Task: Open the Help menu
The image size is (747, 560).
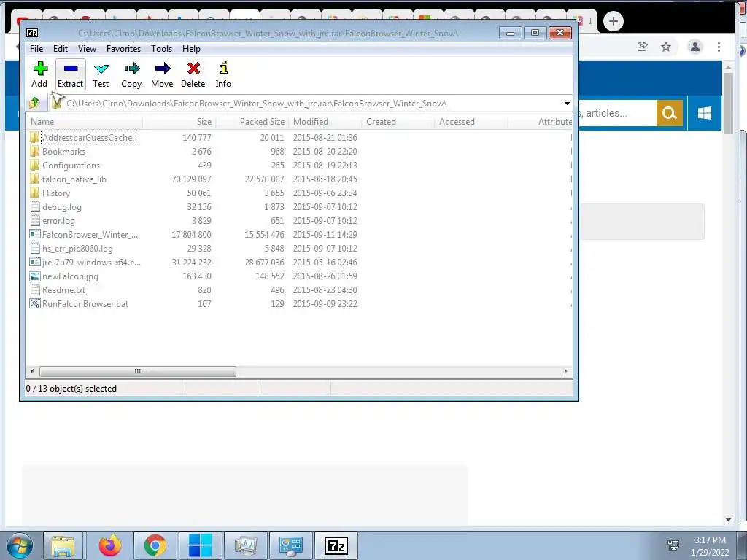Action: [191, 49]
